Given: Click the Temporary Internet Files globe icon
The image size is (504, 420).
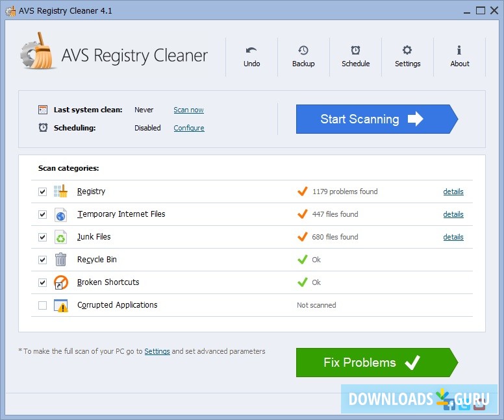Looking at the screenshot, I should coord(61,215).
